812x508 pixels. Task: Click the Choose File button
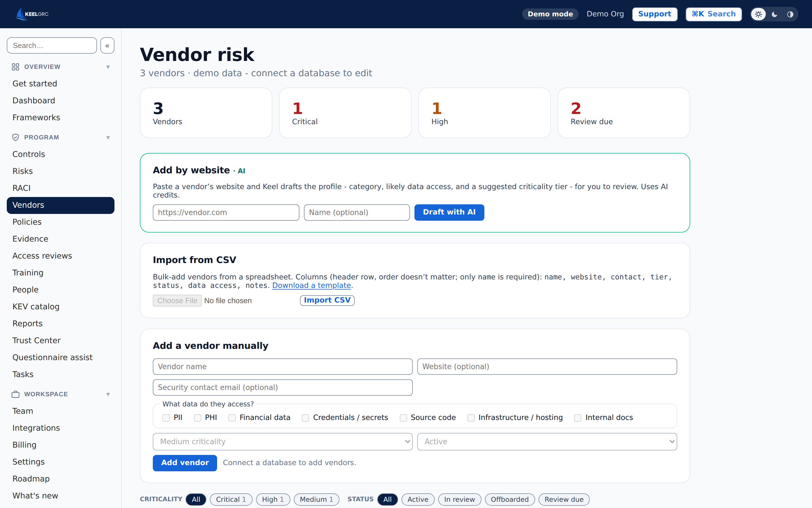177,301
